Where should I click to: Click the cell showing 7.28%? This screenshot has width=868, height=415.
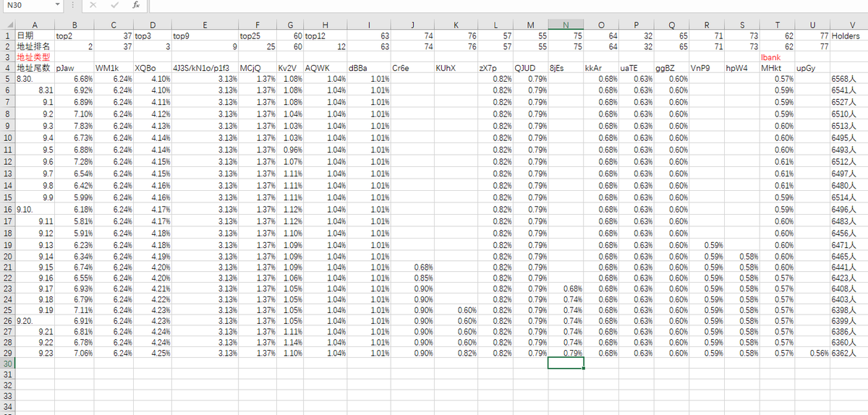pyautogui.click(x=74, y=162)
